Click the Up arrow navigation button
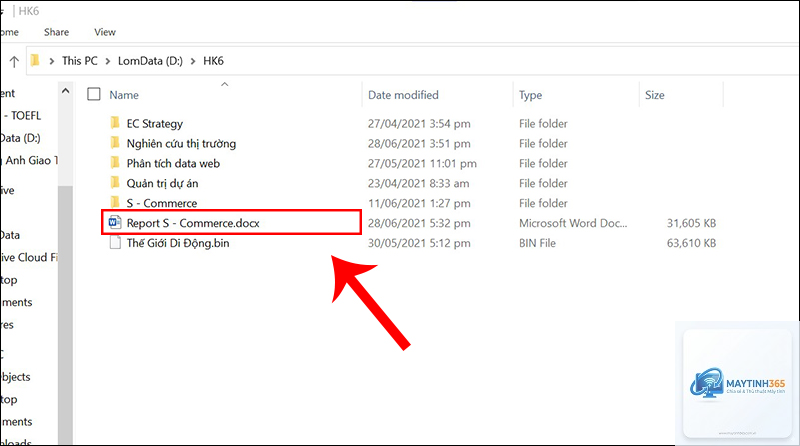 [14, 62]
